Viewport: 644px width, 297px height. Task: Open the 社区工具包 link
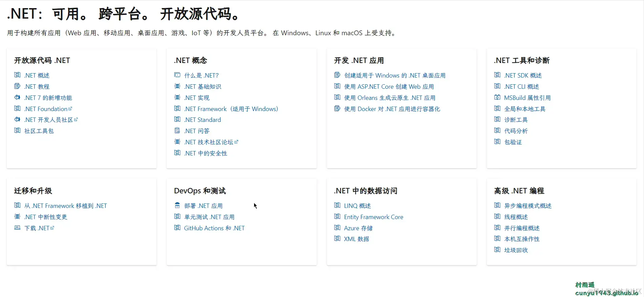(39, 131)
